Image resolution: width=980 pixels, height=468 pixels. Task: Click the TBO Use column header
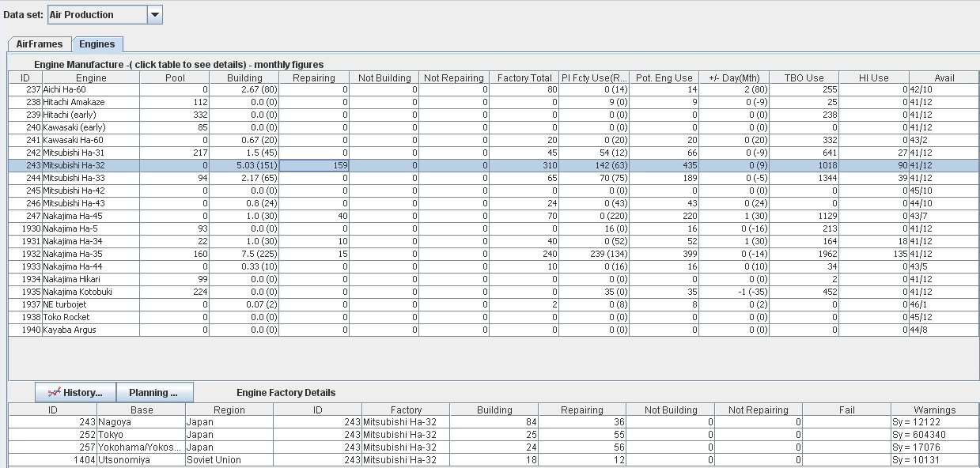tap(804, 77)
